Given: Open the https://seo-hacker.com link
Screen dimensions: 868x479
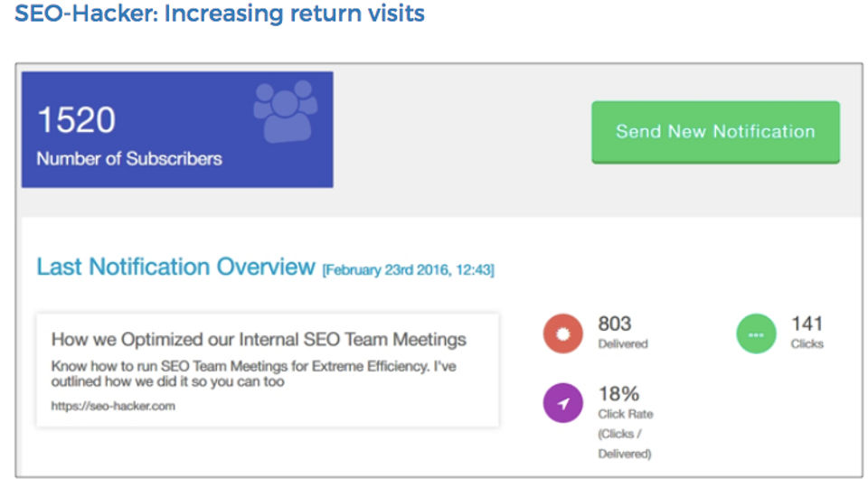Looking at the screenshot, I should click(113, 406).
